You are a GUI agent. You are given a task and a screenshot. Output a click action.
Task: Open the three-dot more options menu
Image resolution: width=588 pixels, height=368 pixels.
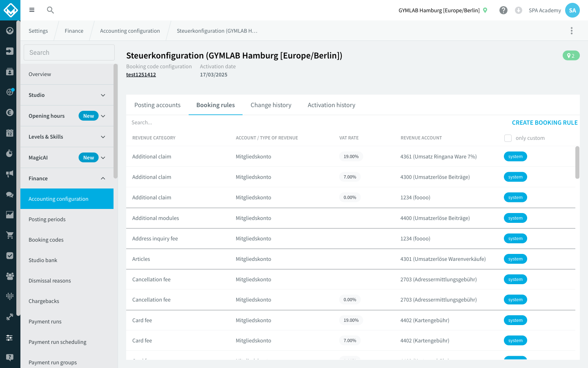(572, 31)
